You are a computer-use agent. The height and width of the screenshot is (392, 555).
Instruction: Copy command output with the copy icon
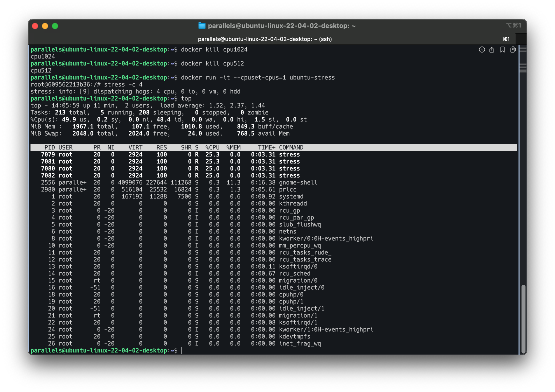(513, 50)
